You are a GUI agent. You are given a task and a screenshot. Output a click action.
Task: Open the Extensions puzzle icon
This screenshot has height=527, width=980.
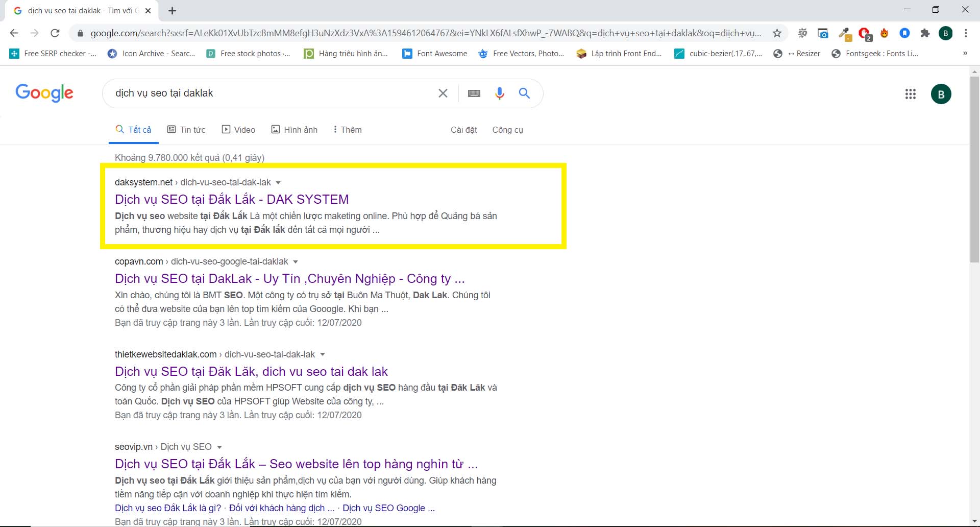pos(925,33)
